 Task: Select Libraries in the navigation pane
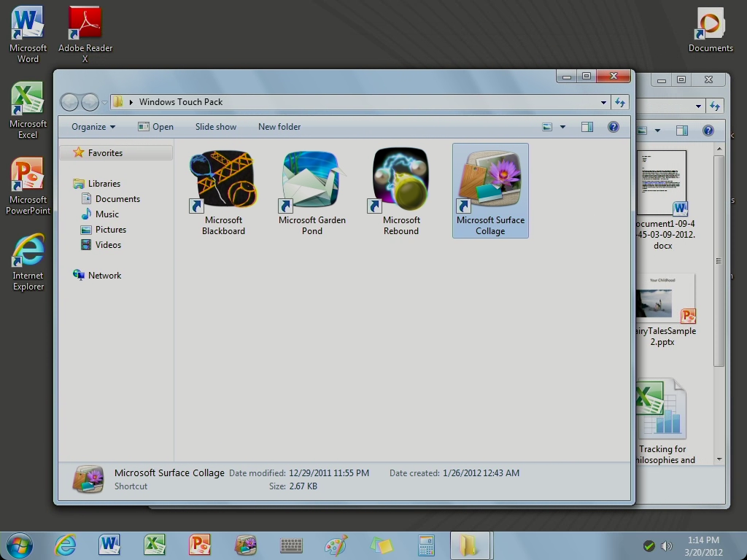[97, 183]
